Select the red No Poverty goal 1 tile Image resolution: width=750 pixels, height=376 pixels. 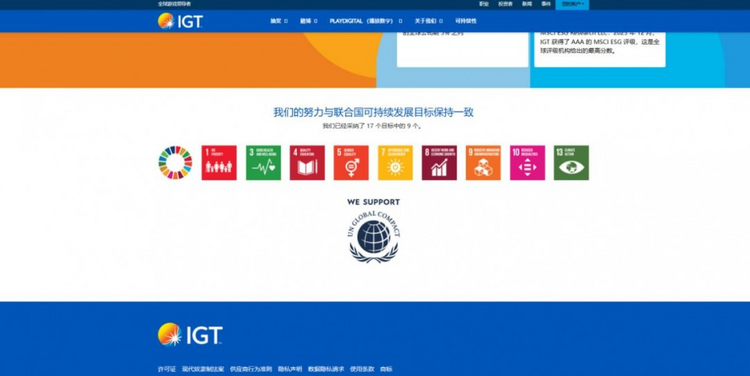point(219,163)
